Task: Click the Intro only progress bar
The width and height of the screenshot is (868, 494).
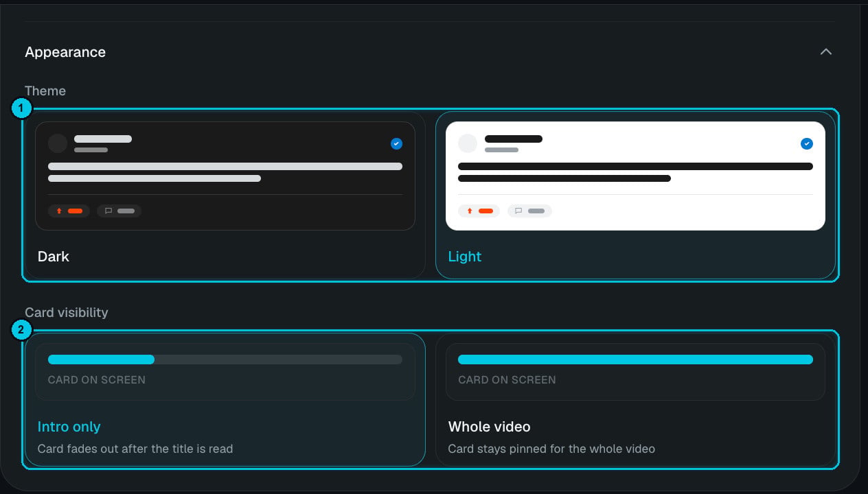Action: point(225,360)
